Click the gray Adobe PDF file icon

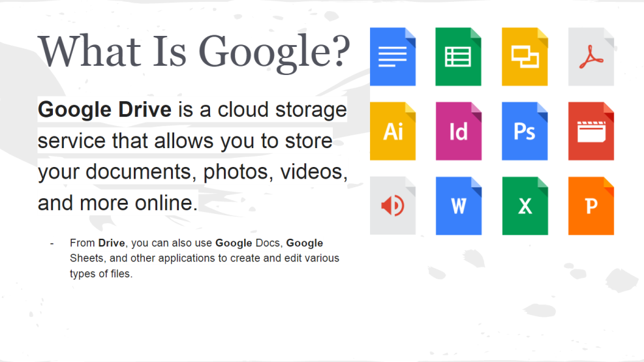point(591,57)
